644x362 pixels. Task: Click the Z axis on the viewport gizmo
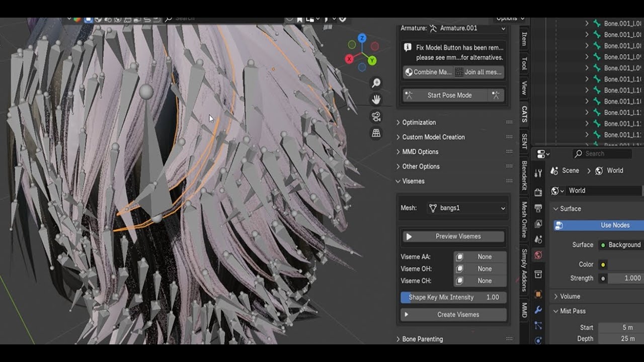(362, 38)
